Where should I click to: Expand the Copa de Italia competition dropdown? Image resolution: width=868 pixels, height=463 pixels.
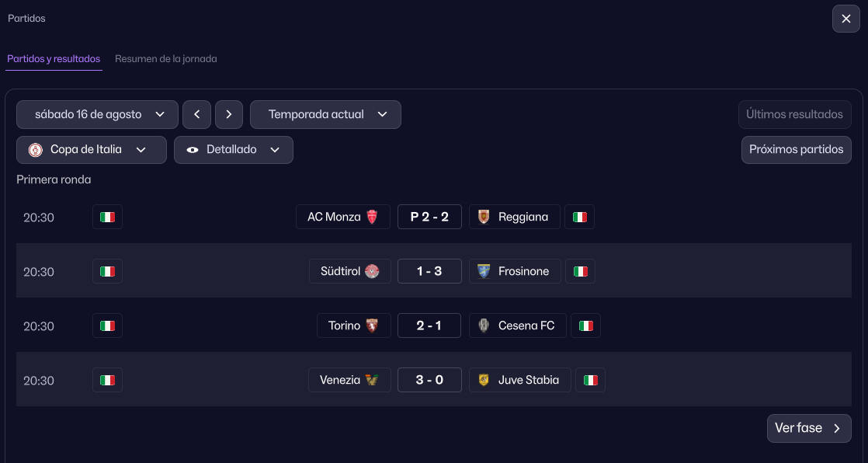point(92,150)
